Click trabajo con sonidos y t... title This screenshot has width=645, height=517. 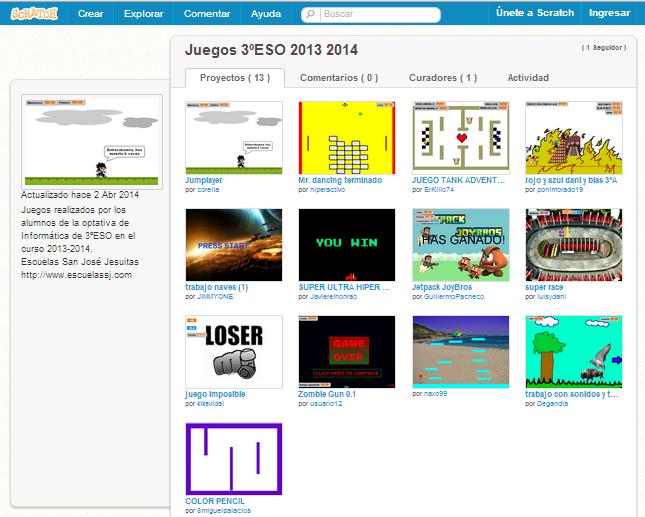click(x=571, y=394)
